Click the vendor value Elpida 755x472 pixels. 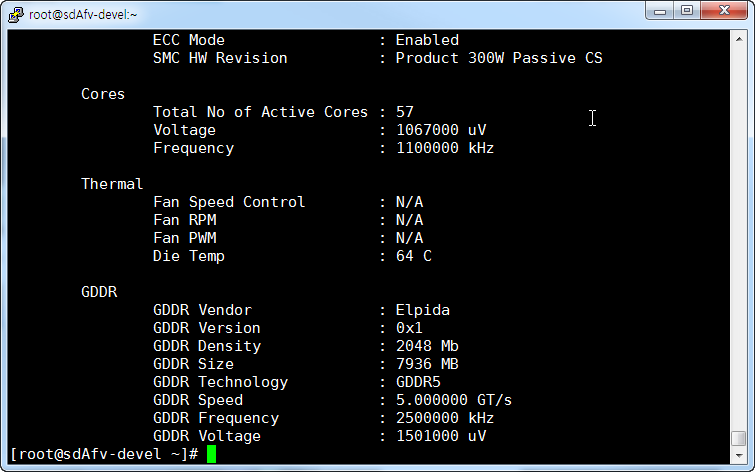[x=423, y=310]
